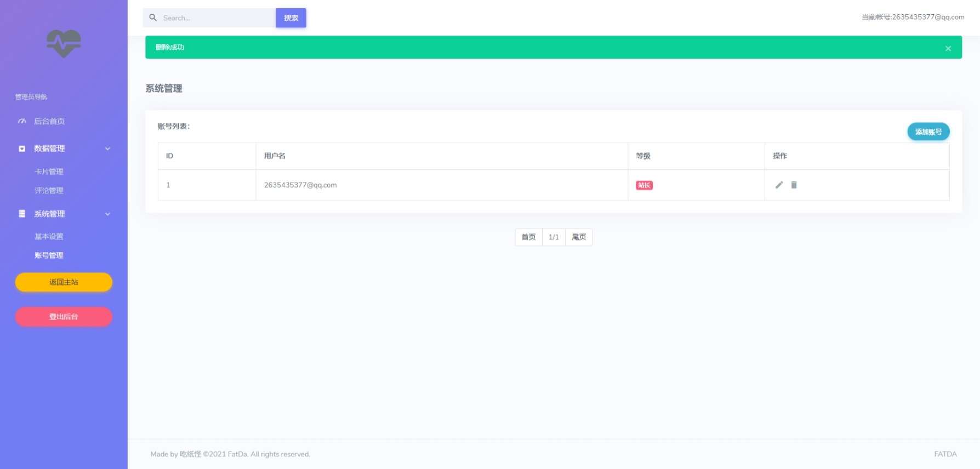Viewport: 980px width, 469px height.
Task: Click the 系统管理 list icon
Action: pyautogui.click(x=22, y=214)
